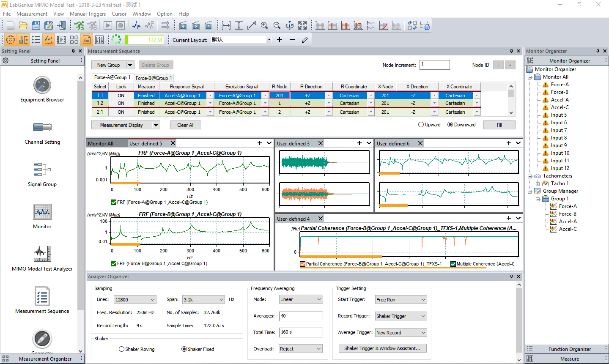The image size is (609, 364).
Task: Open the Overload Reject dropdown
Action: 301,349
